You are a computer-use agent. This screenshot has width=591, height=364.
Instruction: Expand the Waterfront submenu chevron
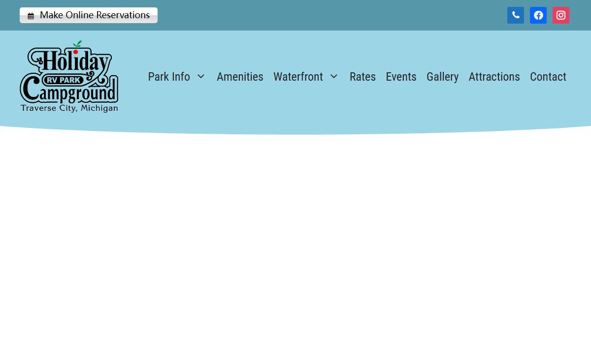(x=334, y=77)
